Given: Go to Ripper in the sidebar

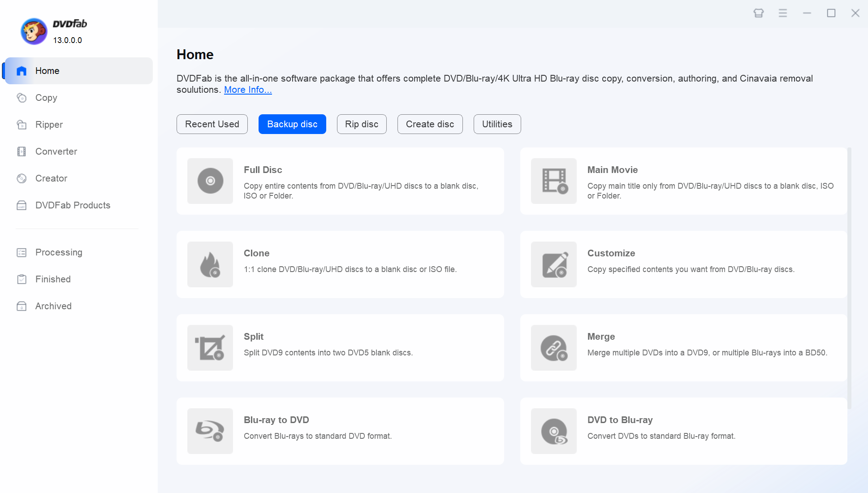Looking at the screenshot, I should [49, 125].
